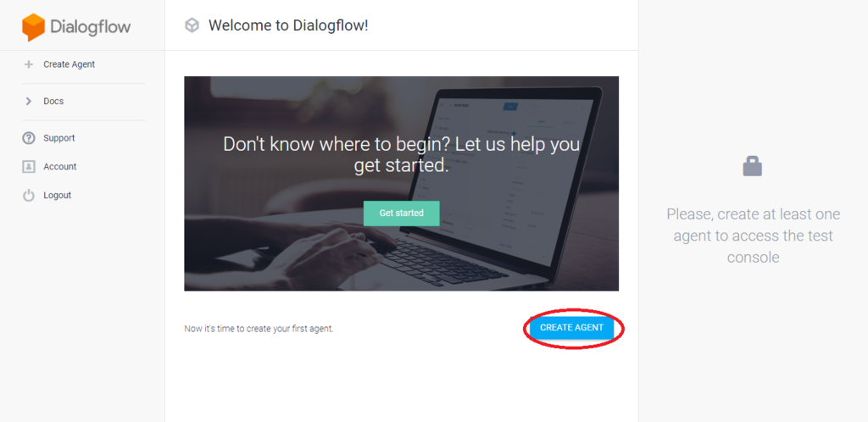Image resolution: width=868 pixels, height=422 pixels.
Task: Click the Support question mark icon
Action: tap(29, 138)
